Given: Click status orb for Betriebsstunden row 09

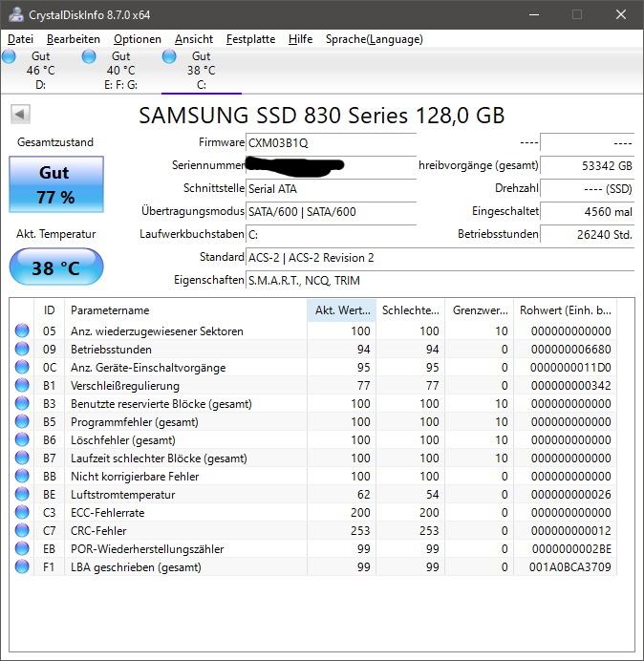Looking at the screenshot, I should coord(22,349).
